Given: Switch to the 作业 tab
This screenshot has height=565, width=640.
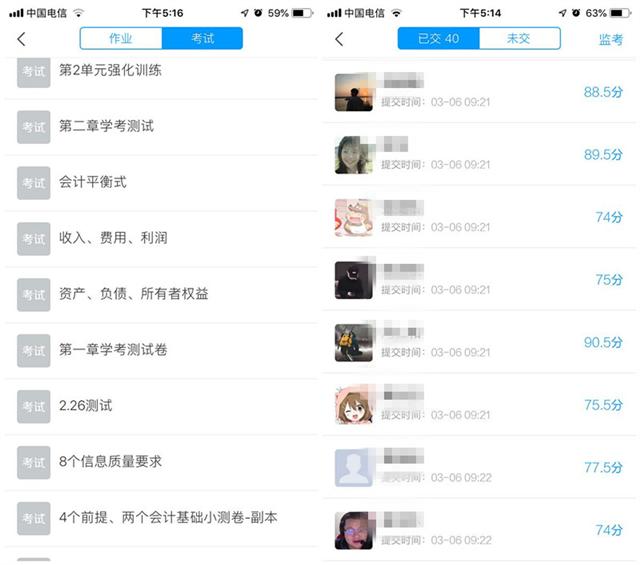Looking at the screenshot, I should [x=121, y=38].
